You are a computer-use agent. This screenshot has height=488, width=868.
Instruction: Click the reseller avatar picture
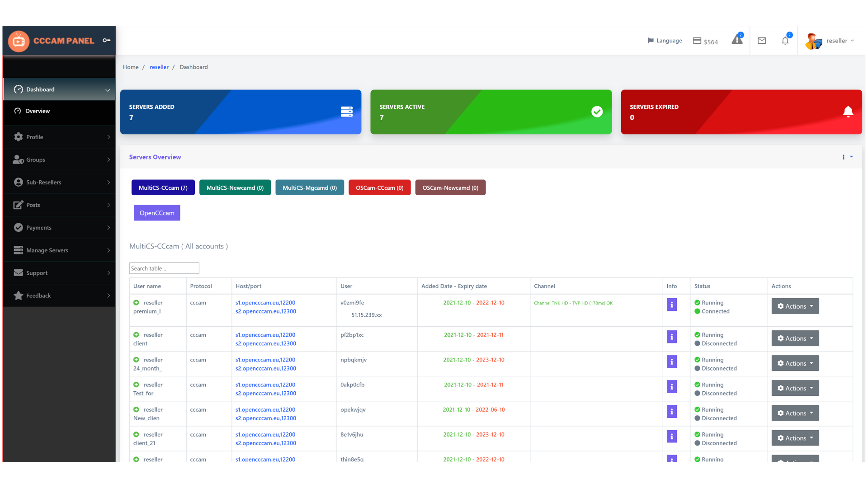tap(813, 41)
